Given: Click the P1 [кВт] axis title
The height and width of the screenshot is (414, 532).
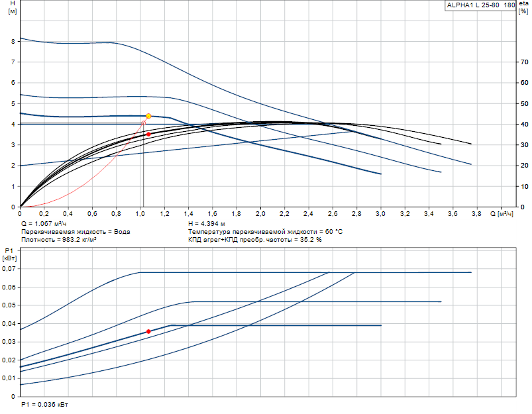Looking at the screenshot, I should pos(9,254).
